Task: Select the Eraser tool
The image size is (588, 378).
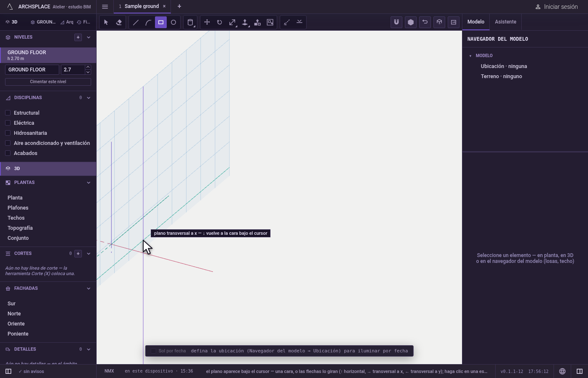Action: tap(119, 22)
